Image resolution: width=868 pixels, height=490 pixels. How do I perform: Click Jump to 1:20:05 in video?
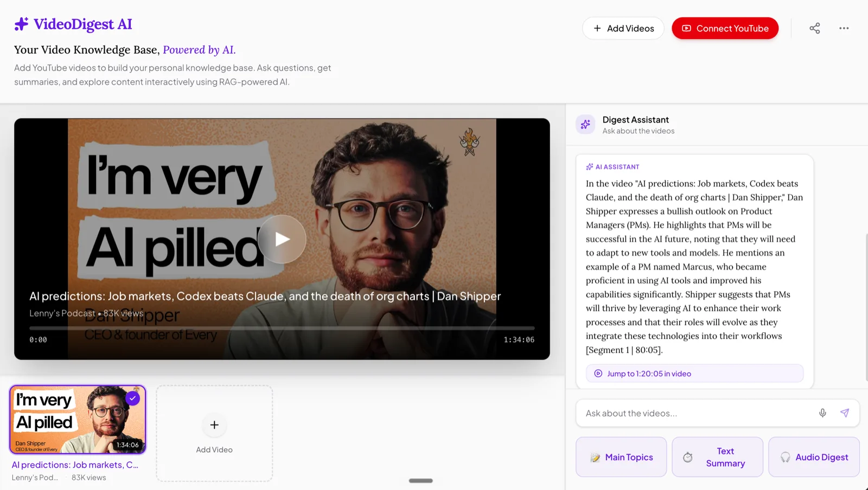[694, 373]
